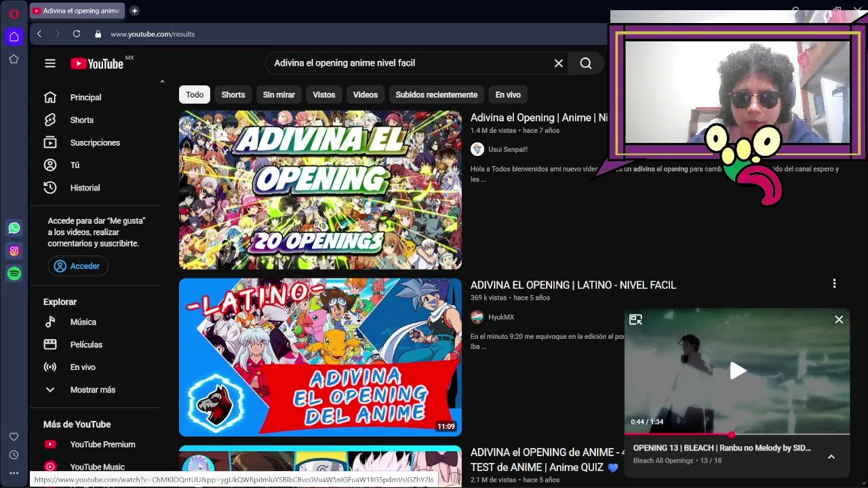Click the Latino Adivina el Opening thumbnail
Viewport: 868px width, 488px height.
point(320,357)
